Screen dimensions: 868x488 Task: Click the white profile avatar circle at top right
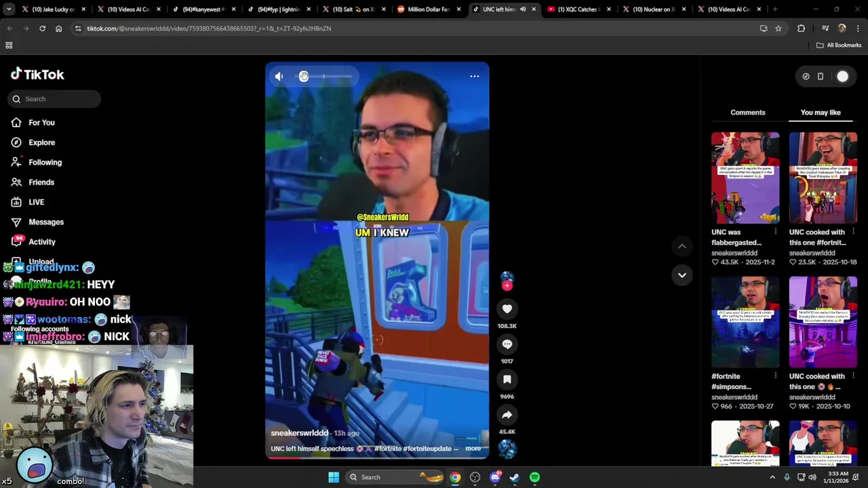(842, 77)
